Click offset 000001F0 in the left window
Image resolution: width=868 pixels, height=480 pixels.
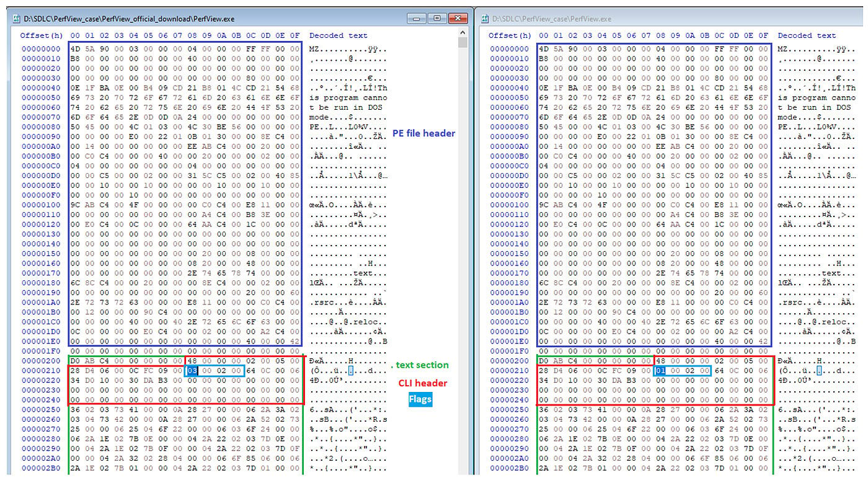(x=41, y=351)
